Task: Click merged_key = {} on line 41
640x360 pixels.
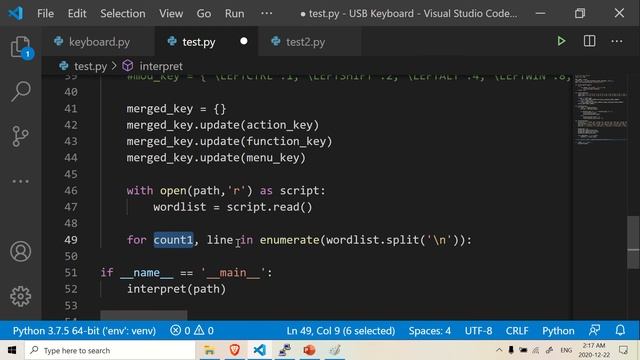Action: click(x=176, y=109)
